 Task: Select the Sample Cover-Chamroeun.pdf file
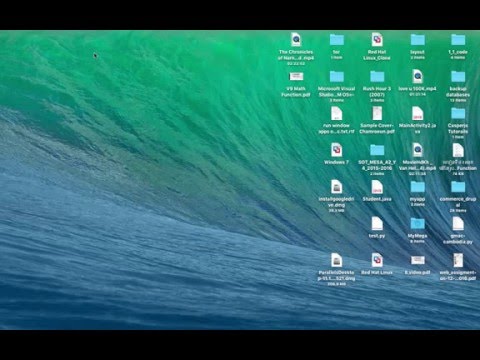tap(377, 114)
